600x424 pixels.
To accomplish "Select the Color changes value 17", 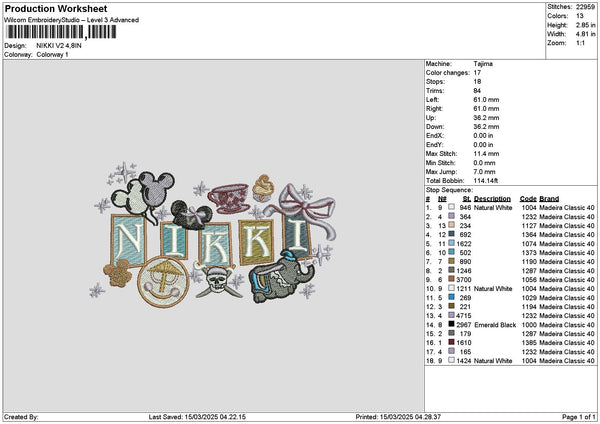I will click(477, 73).
